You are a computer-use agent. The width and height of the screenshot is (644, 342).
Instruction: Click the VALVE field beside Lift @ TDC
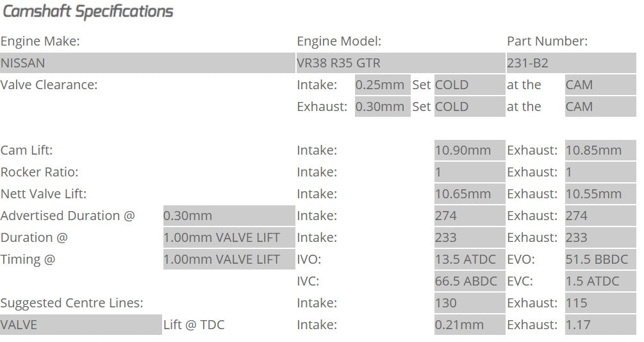tap(81, 325)
